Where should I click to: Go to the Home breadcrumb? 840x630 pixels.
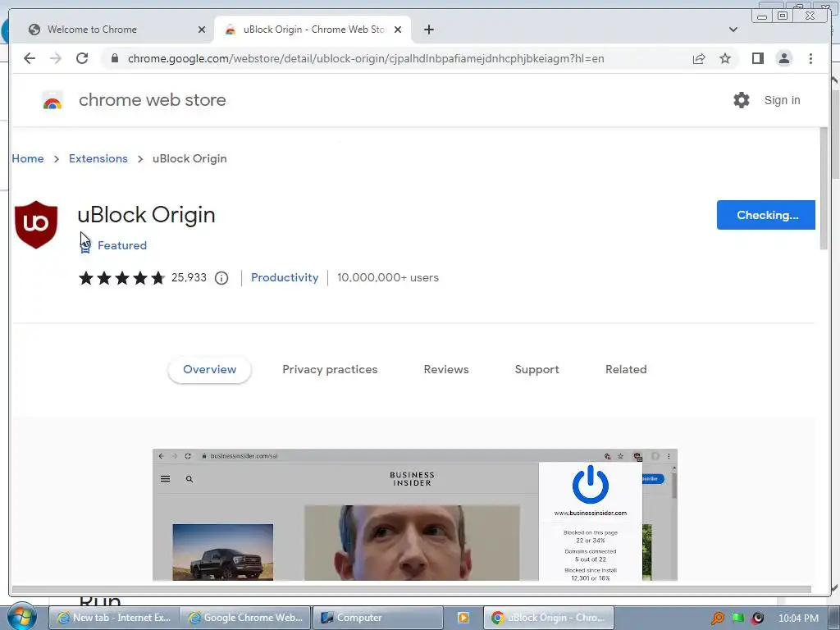coord(28,158)
